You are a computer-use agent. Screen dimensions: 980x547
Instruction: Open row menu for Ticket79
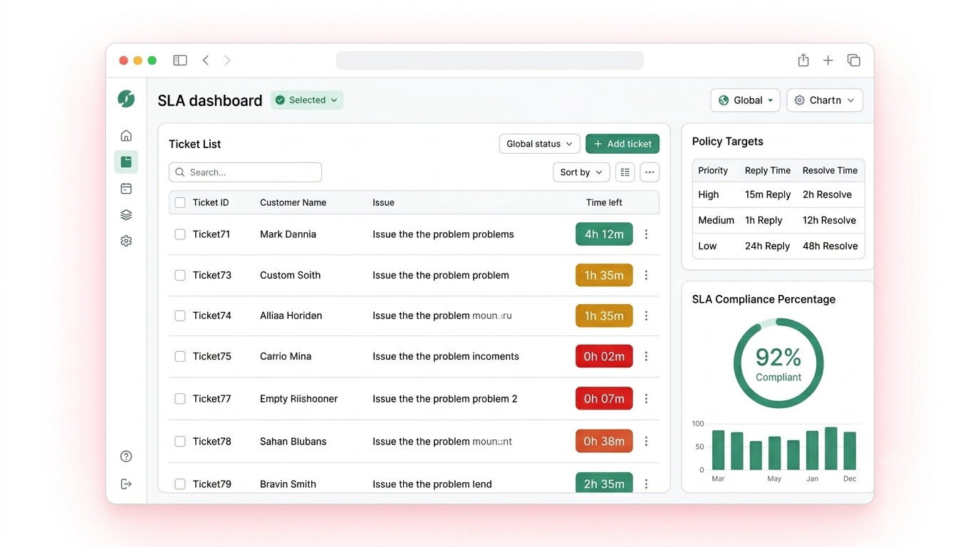[x=646, y=484]
